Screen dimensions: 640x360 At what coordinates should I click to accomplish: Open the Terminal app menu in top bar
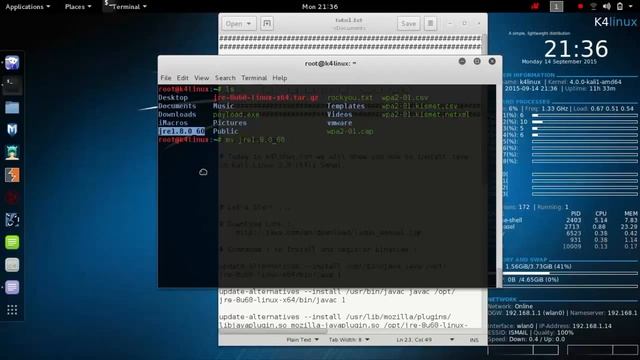125,7
